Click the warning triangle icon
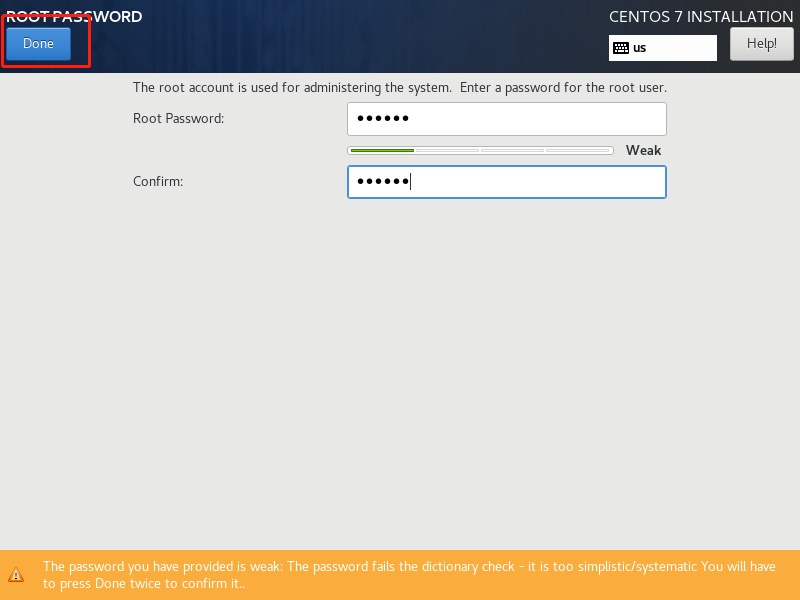800x600 pixels. pyautogui.click(x=16, y=574)
